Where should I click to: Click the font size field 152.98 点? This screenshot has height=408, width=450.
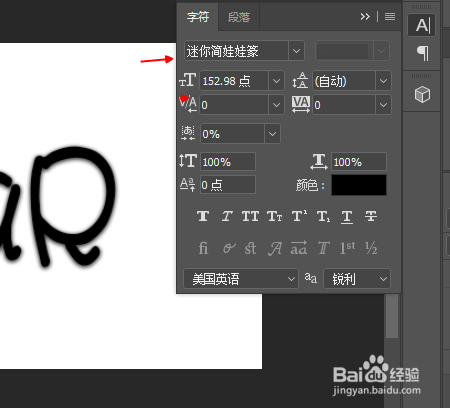(234, 81)
